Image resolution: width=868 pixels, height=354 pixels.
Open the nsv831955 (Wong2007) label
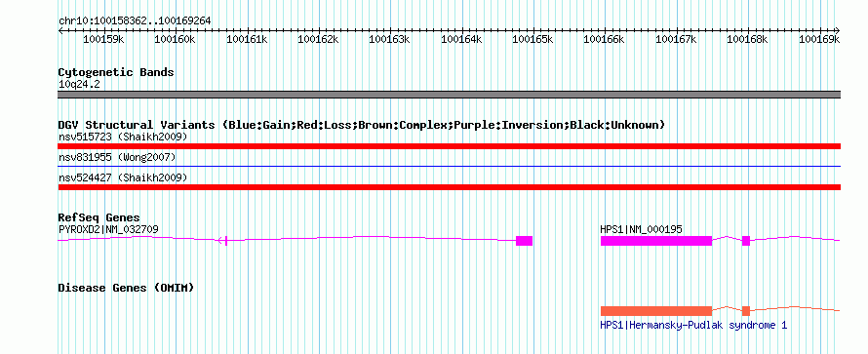pos(117,158)
